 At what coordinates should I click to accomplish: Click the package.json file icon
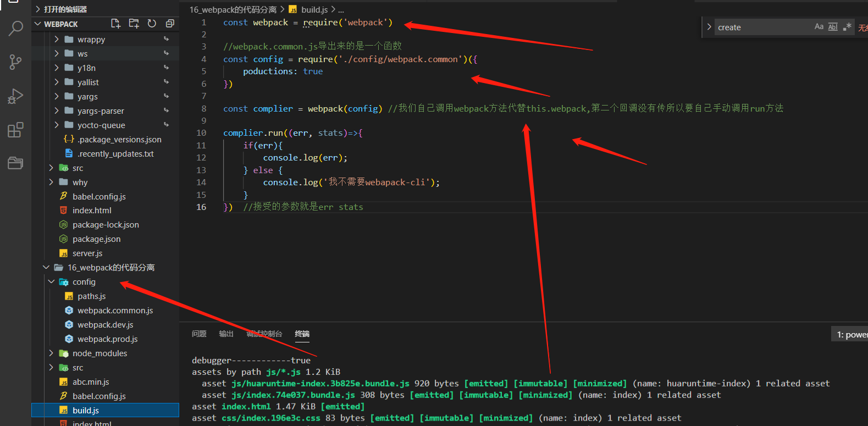click(64, 239)
